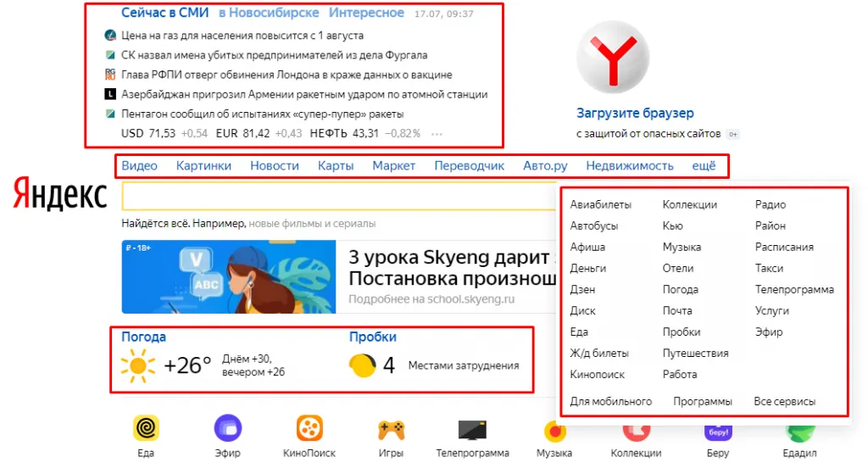Click the yellow traffic level icon
The width and height of the screenshot is (868, 468).
tap(363, 365)
